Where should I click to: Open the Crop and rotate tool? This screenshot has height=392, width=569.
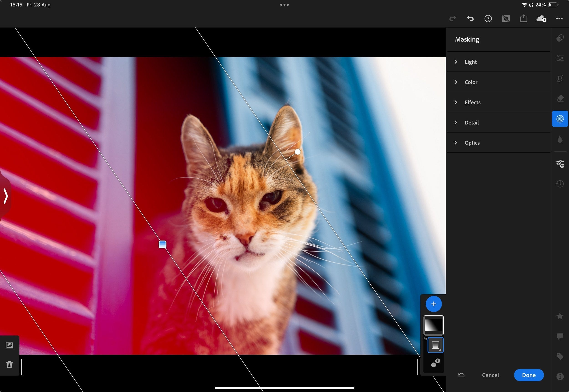560,79
